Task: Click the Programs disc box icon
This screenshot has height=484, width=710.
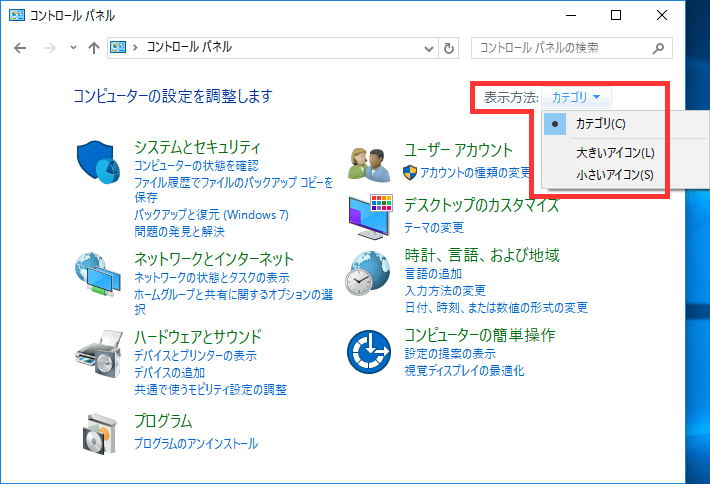Action: (x=98, y=432)
